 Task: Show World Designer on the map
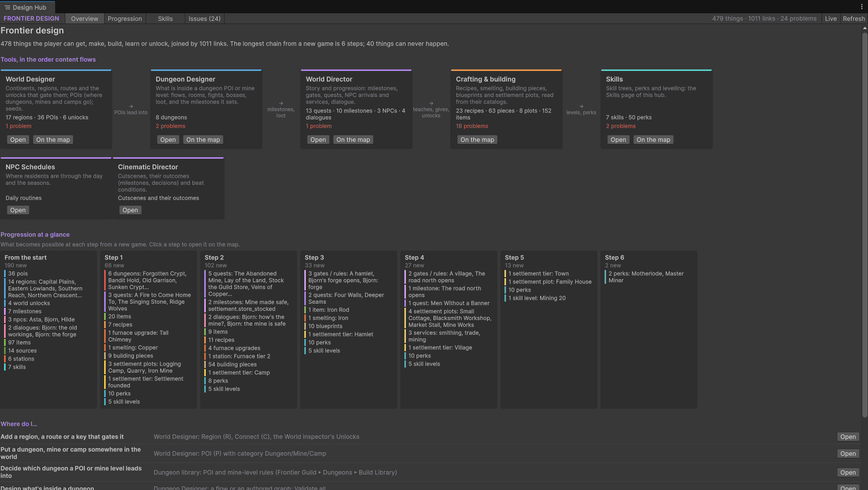tap(53, 140)
